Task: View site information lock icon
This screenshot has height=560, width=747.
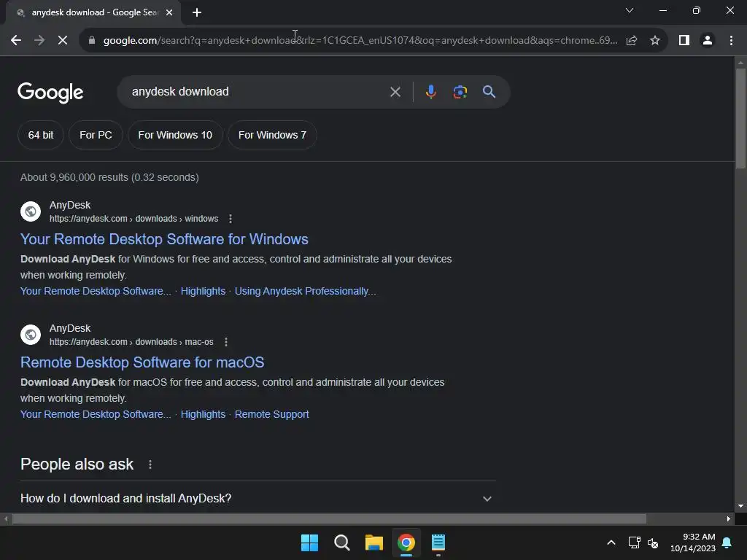Action: pos(92,41)
